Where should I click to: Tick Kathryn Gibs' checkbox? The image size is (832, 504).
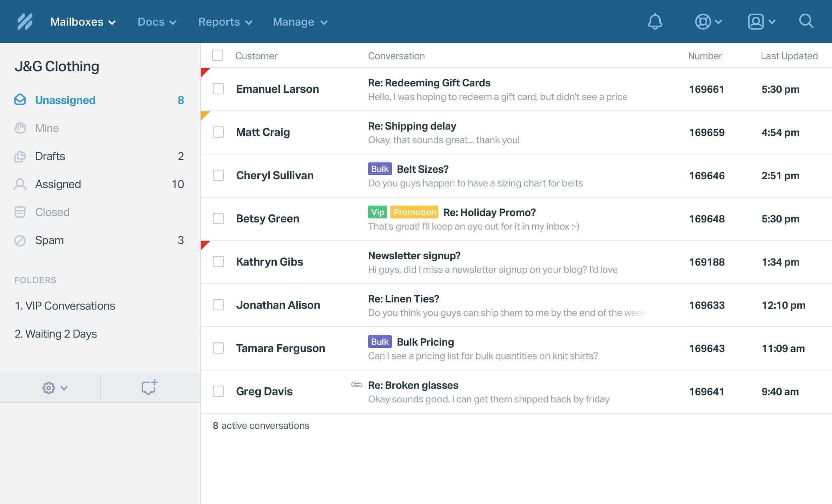click(218, 262)
